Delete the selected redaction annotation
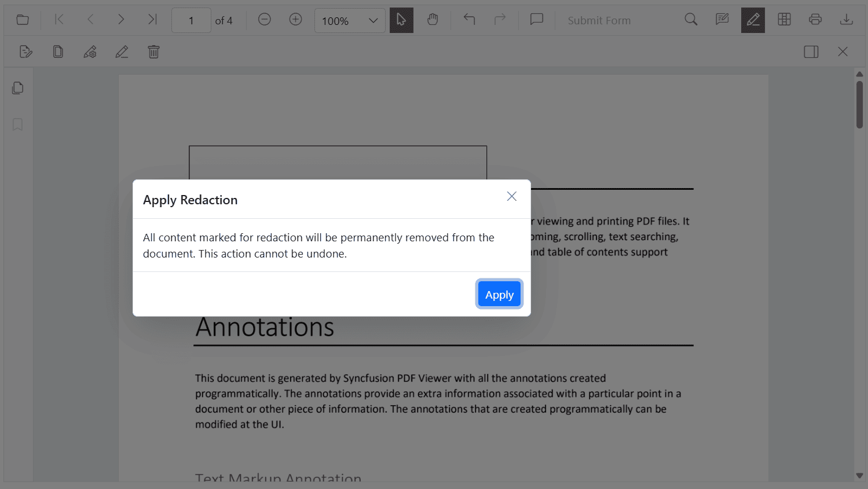This screenshot has width=868, height=489. (x=153, y=52)
